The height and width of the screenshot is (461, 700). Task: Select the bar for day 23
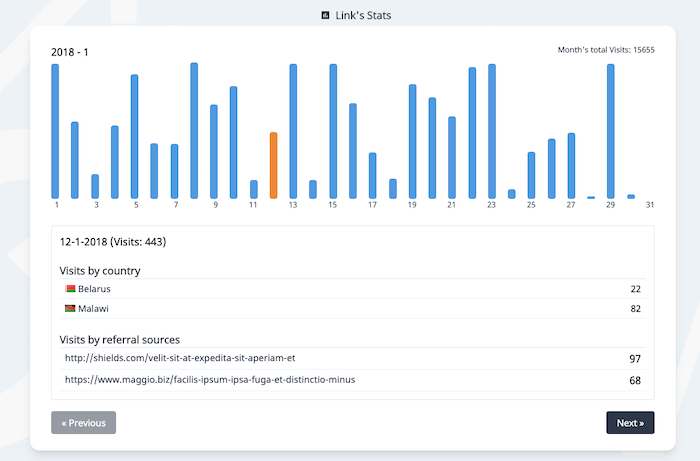(x=492, y=131)
